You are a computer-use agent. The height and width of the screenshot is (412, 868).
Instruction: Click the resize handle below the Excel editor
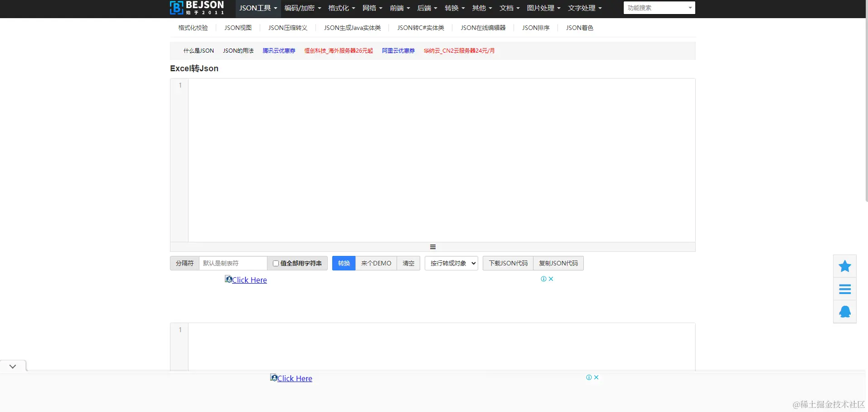pos(433,247)
